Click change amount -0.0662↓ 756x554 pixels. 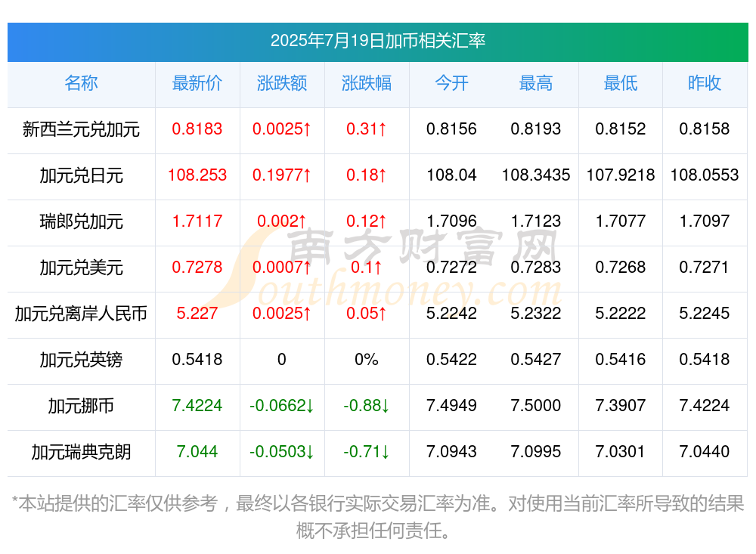[281, 406]
